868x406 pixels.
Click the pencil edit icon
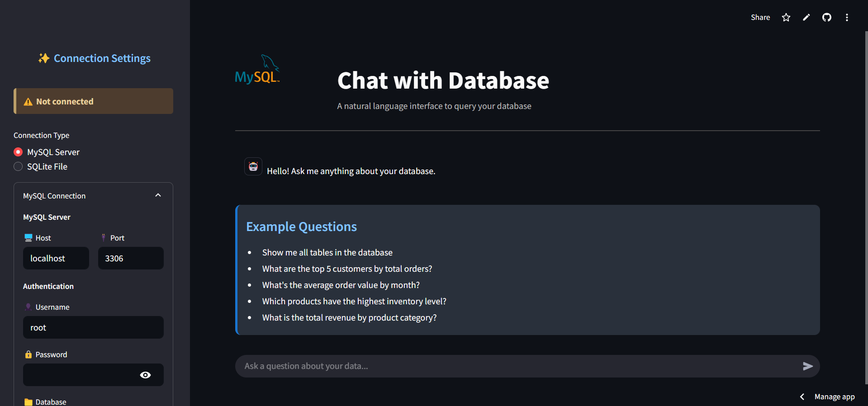[806, 17]
